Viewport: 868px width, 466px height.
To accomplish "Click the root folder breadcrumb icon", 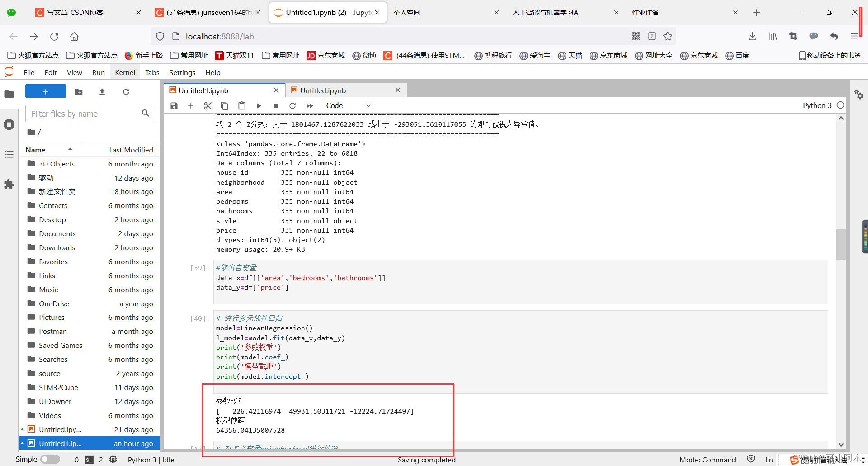I will click(31, 132).
